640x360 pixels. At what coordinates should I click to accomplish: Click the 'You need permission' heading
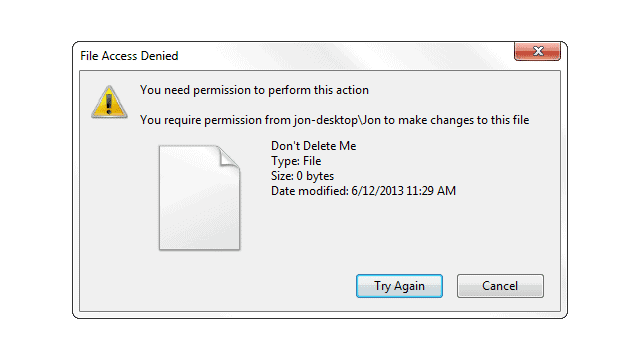[254, 90]
